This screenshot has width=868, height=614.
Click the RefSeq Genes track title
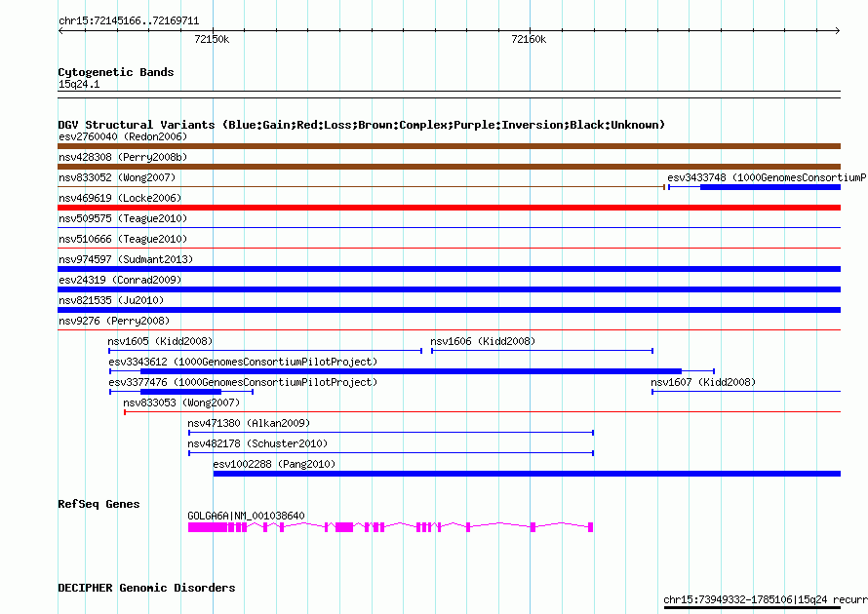(x=99, y=504)
